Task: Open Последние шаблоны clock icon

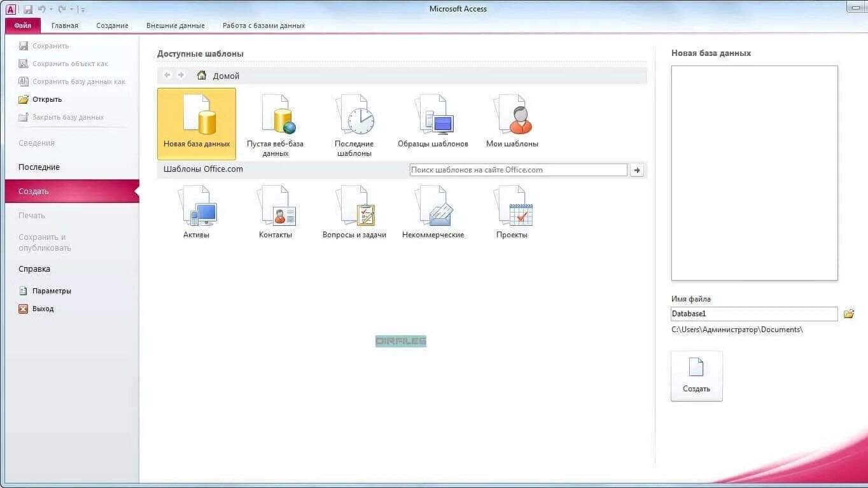Action: point(354,115)
